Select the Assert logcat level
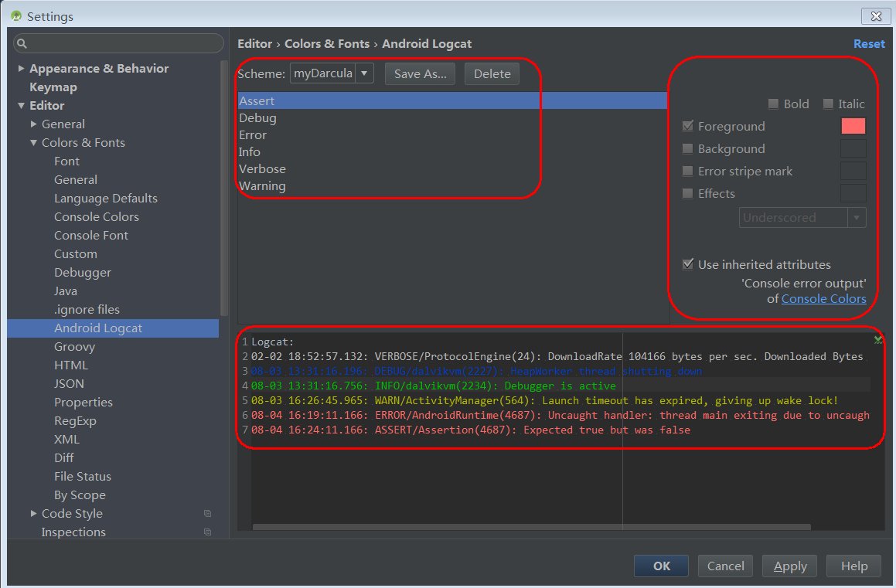Viewport: 896px width, 588px height. pos(452,100)
